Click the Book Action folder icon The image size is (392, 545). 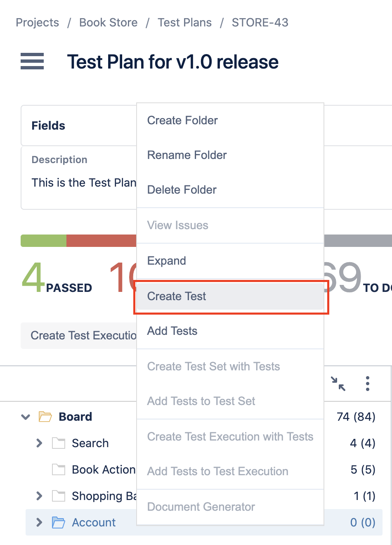(x=59, y=469)
